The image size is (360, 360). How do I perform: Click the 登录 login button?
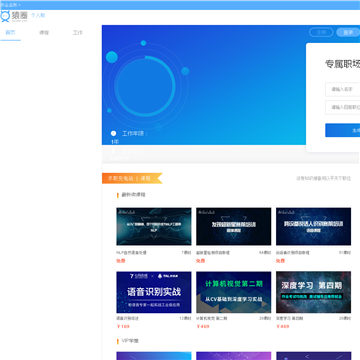pyautogui.click(x=348, y=32)
